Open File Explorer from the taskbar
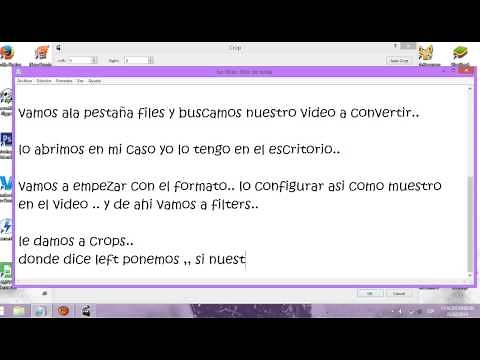 (x=19, y=311)
